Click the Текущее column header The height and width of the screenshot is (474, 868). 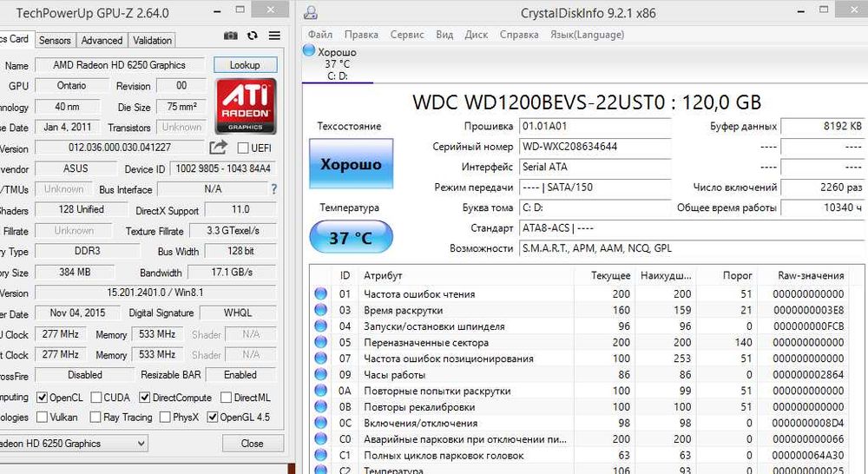coord(610,275)
